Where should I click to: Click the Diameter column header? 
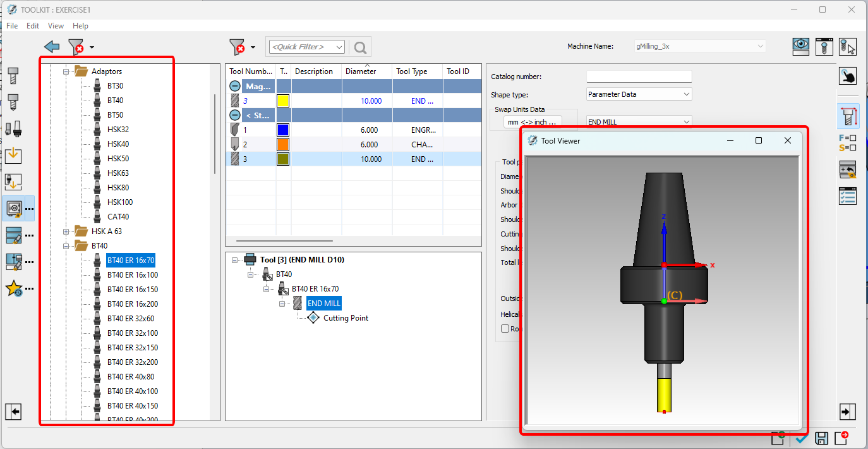367,71
